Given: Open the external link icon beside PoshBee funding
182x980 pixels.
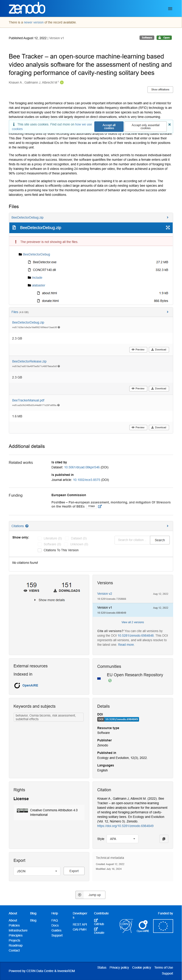Looking at the screenshot, I should (100, 506).
